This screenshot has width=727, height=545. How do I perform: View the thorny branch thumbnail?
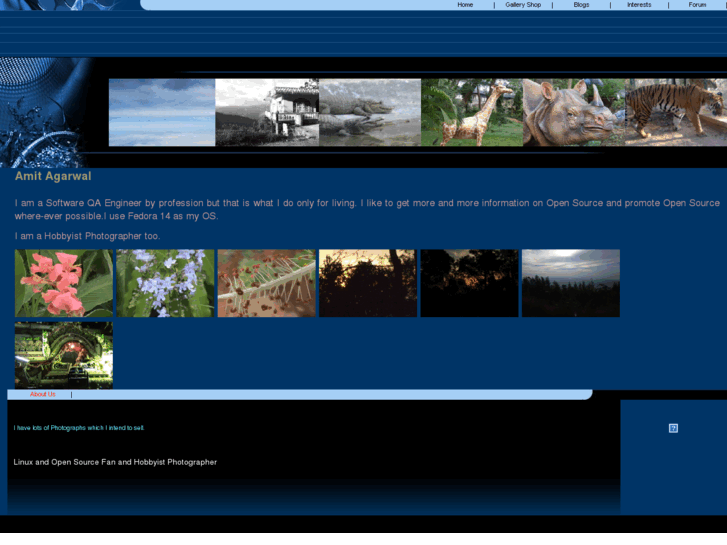[x=267, y=283]
